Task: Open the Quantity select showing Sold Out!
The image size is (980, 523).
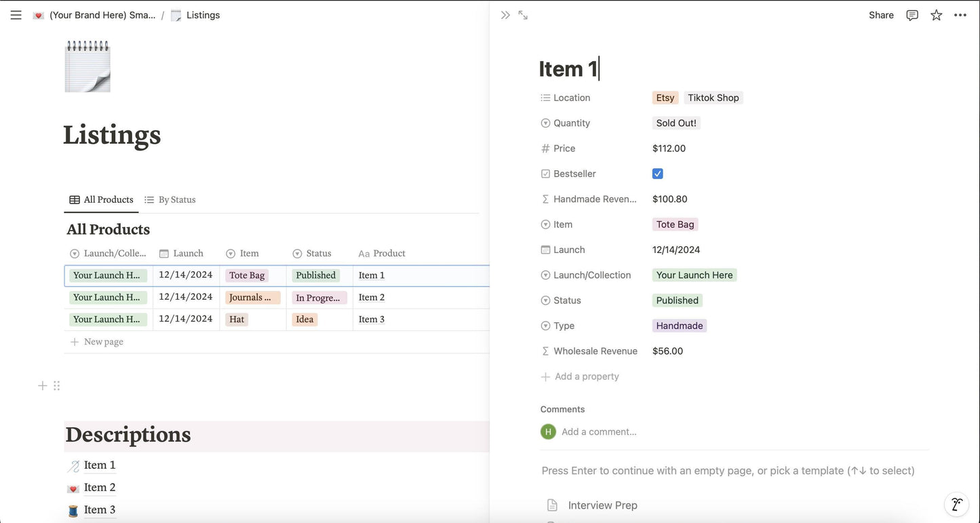Action: point(675,123)
